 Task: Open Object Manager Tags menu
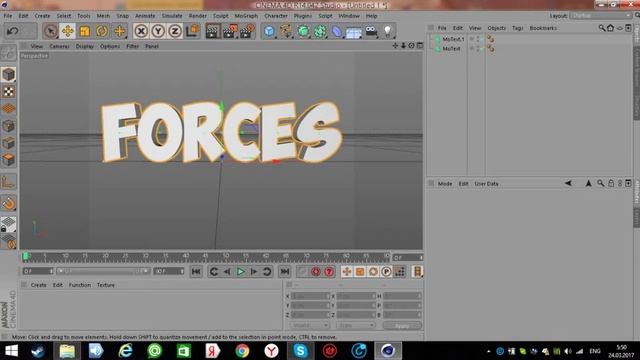click(x=518, y=28)
